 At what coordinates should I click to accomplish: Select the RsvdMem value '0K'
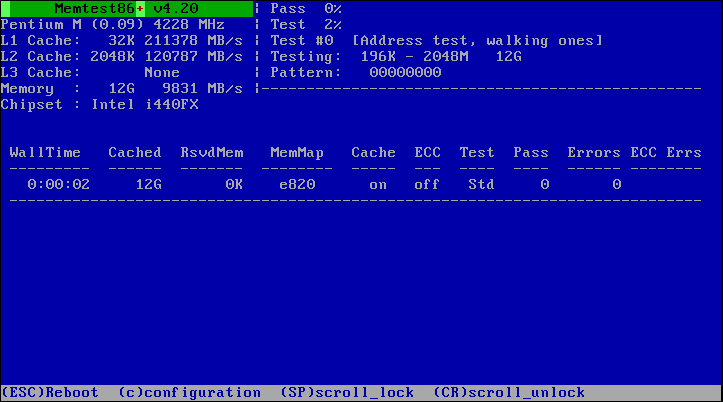click(234, 184)
